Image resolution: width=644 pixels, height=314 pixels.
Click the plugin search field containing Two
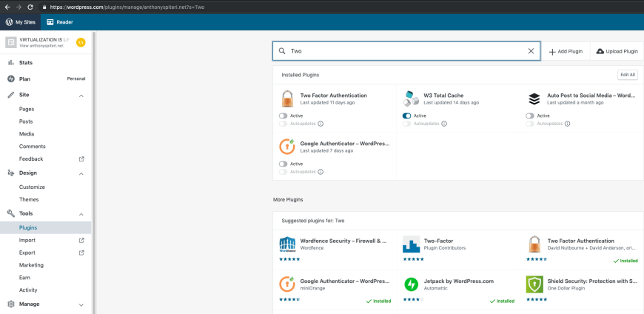(406, 51)
